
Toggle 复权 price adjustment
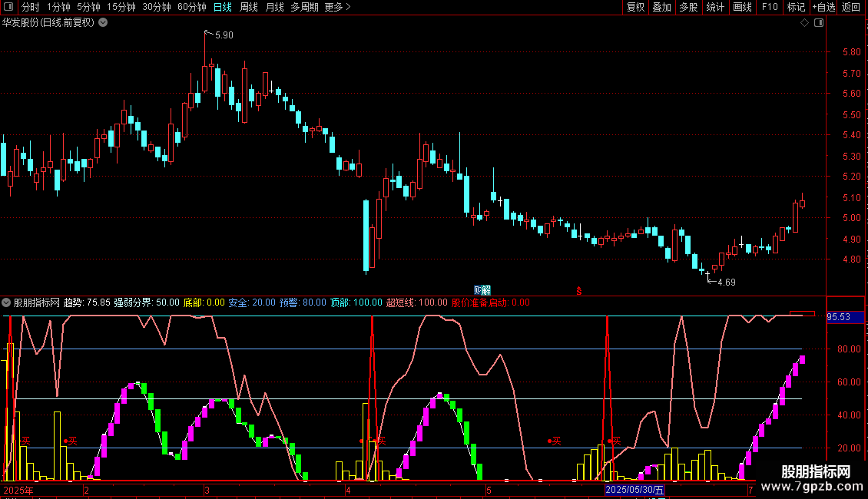coord(636,8)
